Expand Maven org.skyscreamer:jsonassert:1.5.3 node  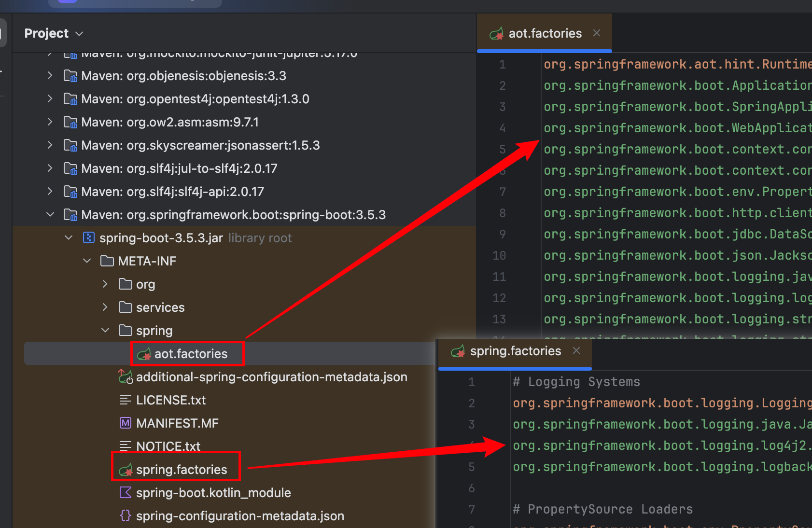click(x=50, y=145)
